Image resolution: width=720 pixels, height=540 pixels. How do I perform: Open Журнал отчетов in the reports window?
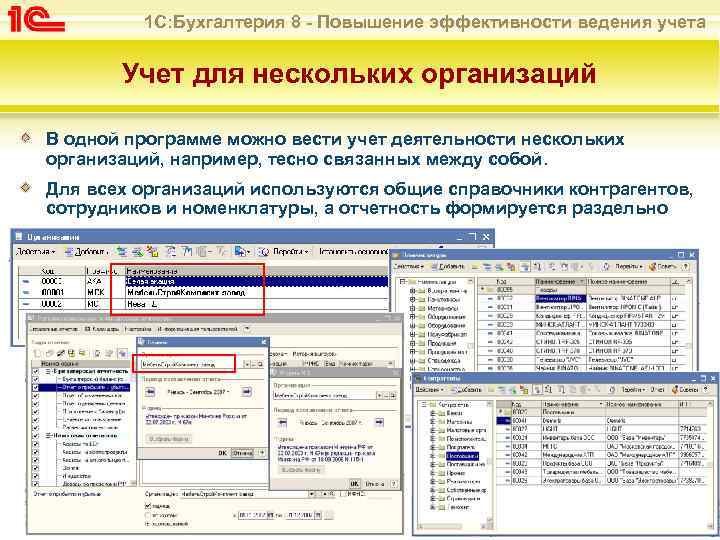point(55,329)
